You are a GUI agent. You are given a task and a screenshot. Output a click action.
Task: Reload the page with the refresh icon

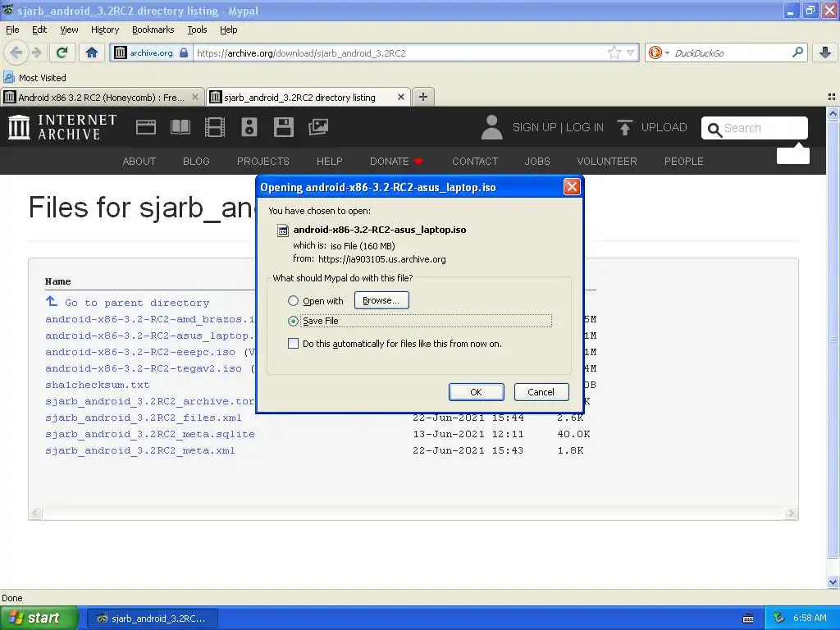pos(62,52)
